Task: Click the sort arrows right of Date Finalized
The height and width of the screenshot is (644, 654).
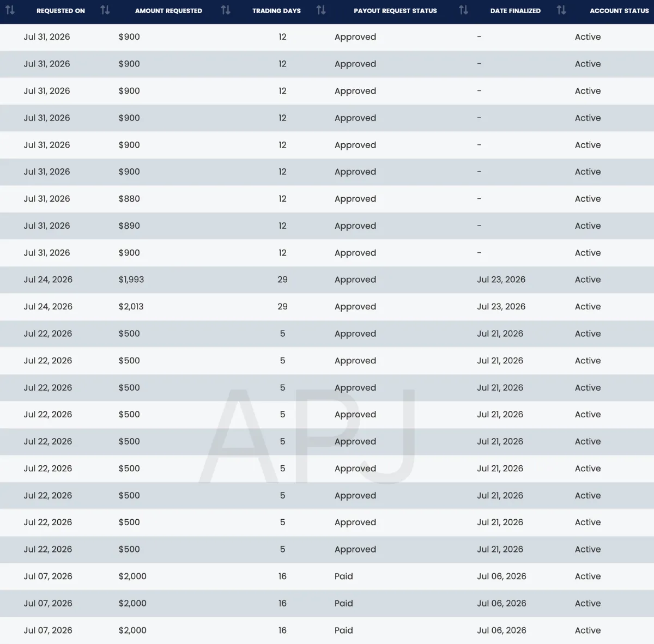Action: point(561,10)
